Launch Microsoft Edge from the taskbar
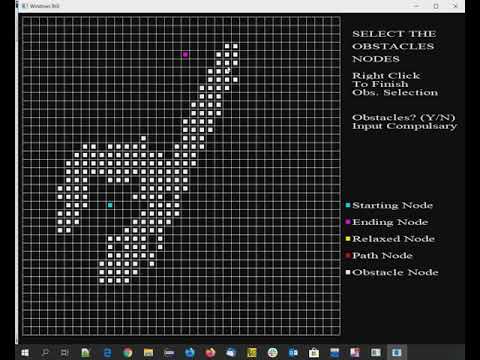Screen dimensions: 480x360 click(x=107, y=352)
